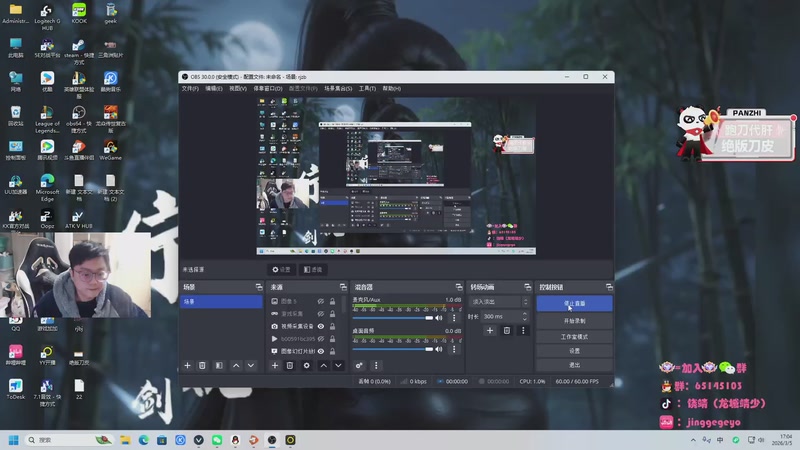Add a transition with plus icon
The height and width of the screenshot is (450, 800).
[x=490, y=331]
